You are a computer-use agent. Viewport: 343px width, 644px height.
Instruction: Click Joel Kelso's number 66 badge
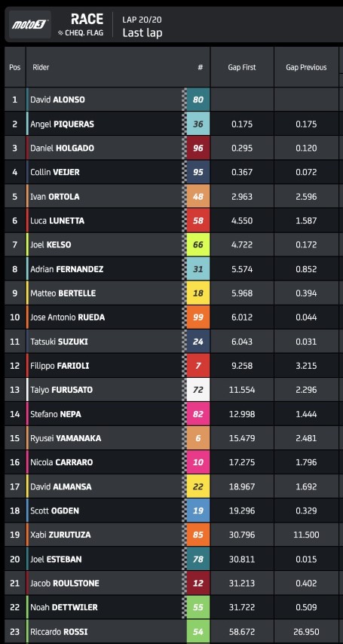(198, 244)
